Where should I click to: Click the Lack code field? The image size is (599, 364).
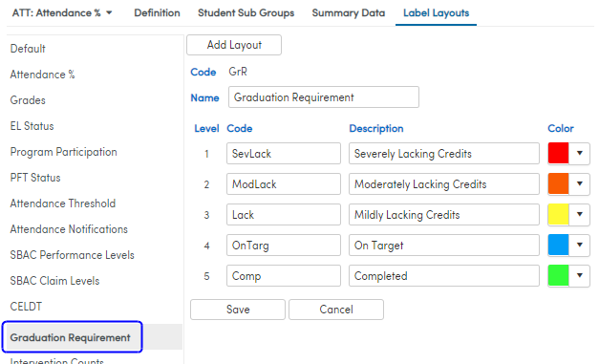[x=284, y=215]
